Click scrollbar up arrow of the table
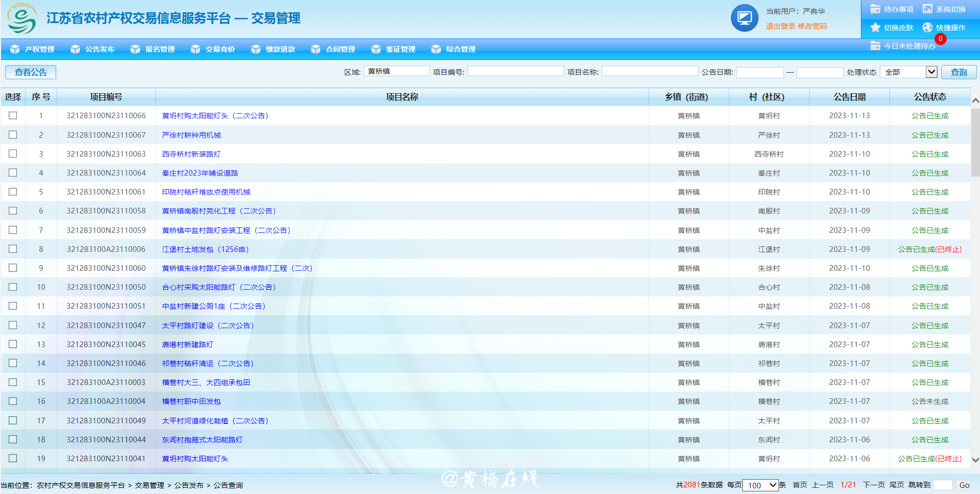This screenshot has height=494, width=980. coord(975,101)
